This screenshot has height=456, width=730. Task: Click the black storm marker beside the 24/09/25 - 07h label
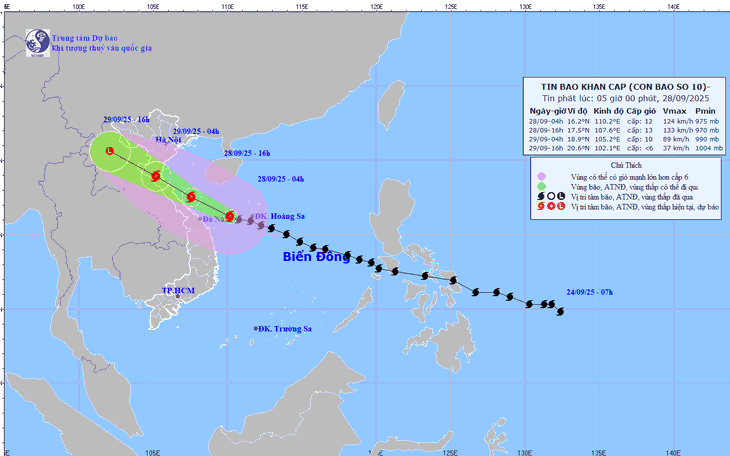560,311
